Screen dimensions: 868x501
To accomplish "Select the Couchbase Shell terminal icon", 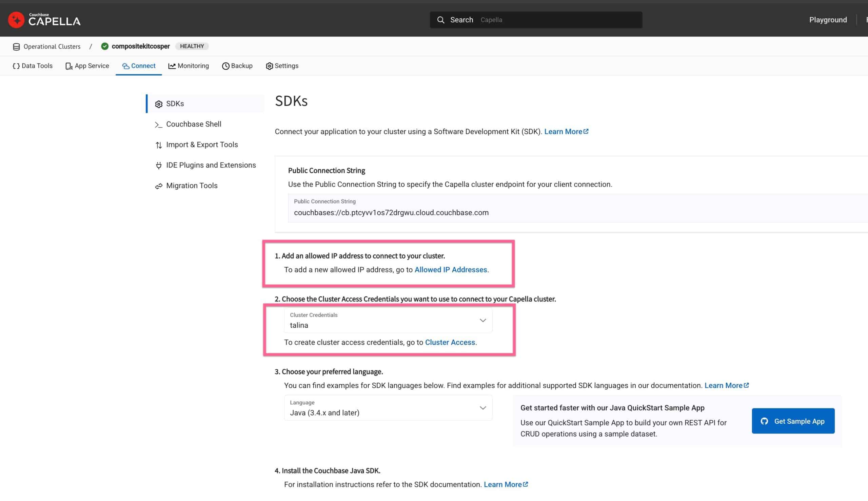I will [x=158, y=124].
